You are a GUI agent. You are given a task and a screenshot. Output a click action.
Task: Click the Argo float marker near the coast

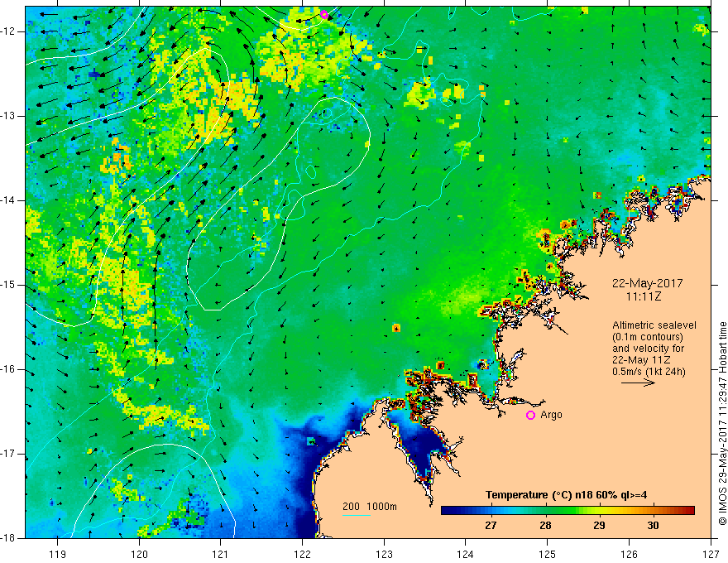click(530, 416)
